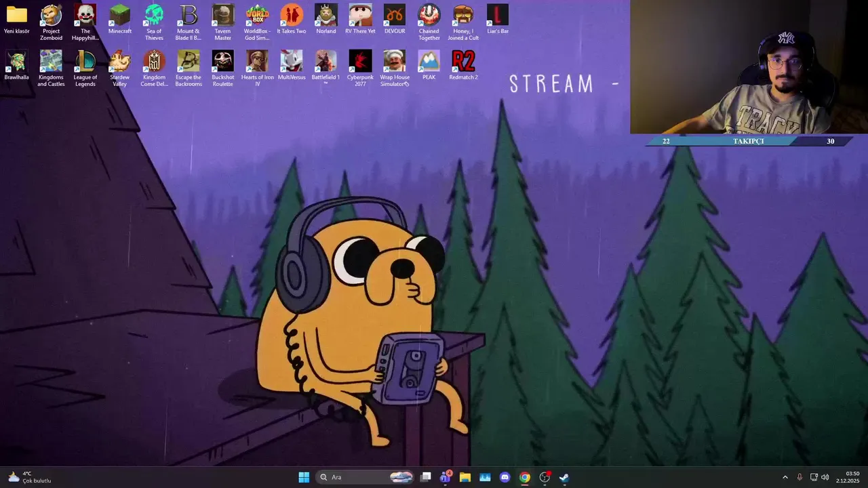Screen dimensions: 868x488
Task: Launch Project Zomboid desktop shortcut
Action: (x=51, y=22)
